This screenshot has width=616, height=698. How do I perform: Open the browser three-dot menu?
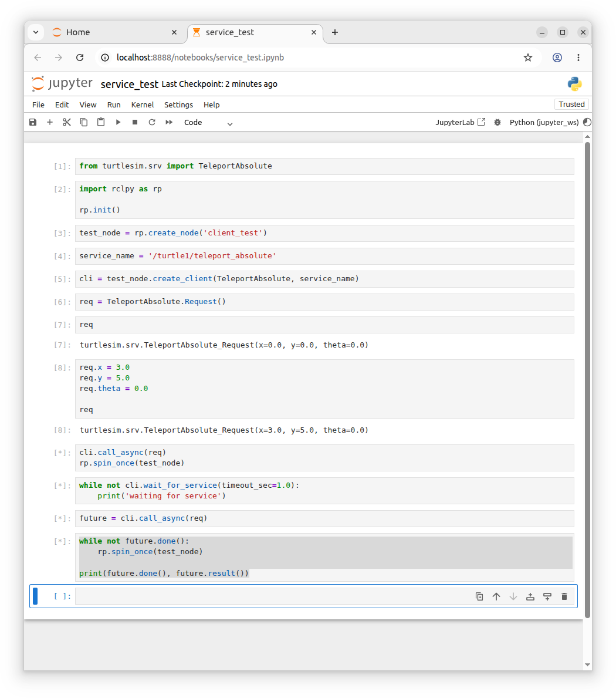click(x=578, y=58)
